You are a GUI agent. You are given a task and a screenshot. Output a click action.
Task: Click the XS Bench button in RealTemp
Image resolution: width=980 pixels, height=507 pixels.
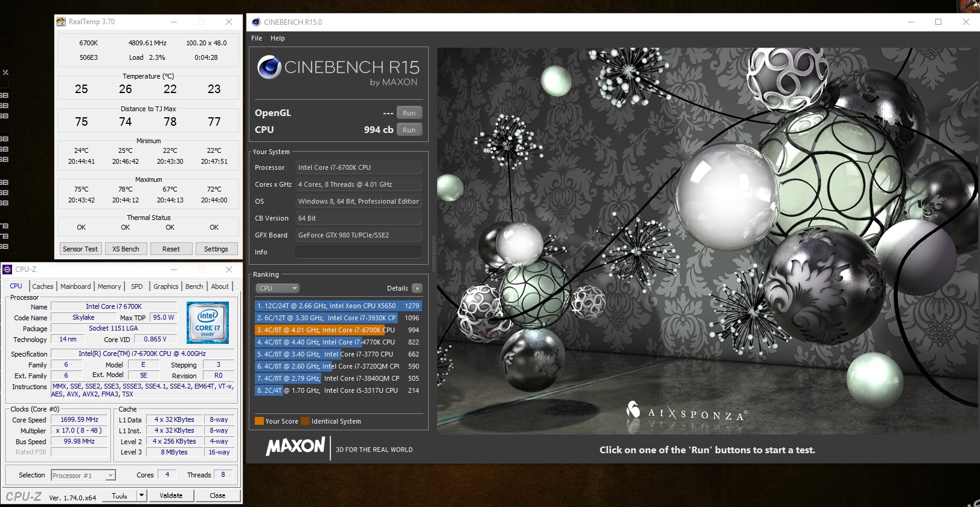(126, 249)
